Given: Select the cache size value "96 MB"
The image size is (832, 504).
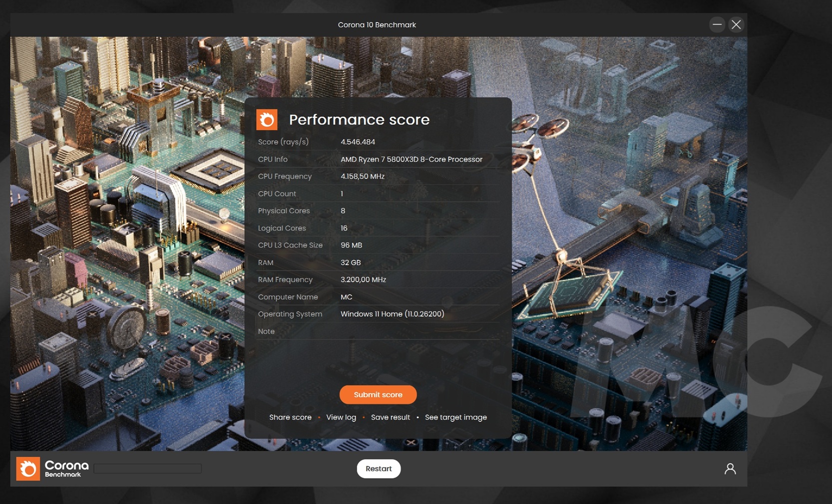Looking at the screenshot, I should (x=352, y=245).
